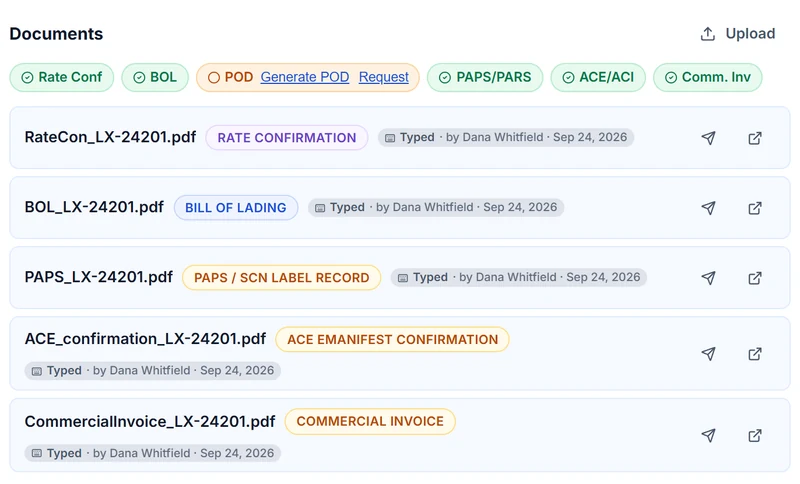Viewport: 800px width, 484px height.
Task: Click the ACE EMANIFEST CONFIRMATION badge
Action: click(392, 339)
